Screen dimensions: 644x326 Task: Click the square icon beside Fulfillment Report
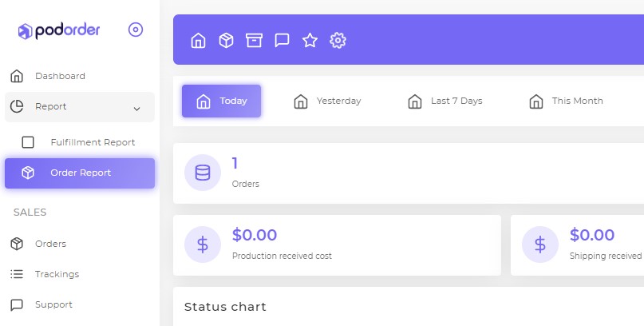[x=28, y=142]
